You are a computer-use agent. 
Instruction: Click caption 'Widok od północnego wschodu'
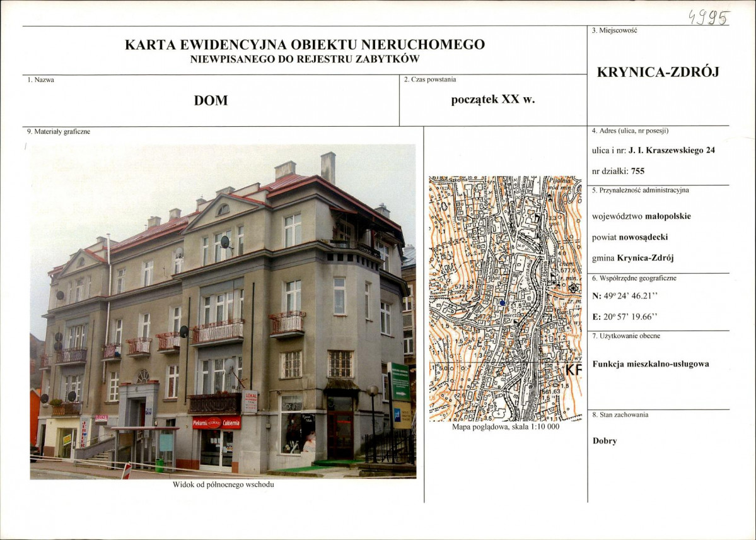[x=223, y=484]
